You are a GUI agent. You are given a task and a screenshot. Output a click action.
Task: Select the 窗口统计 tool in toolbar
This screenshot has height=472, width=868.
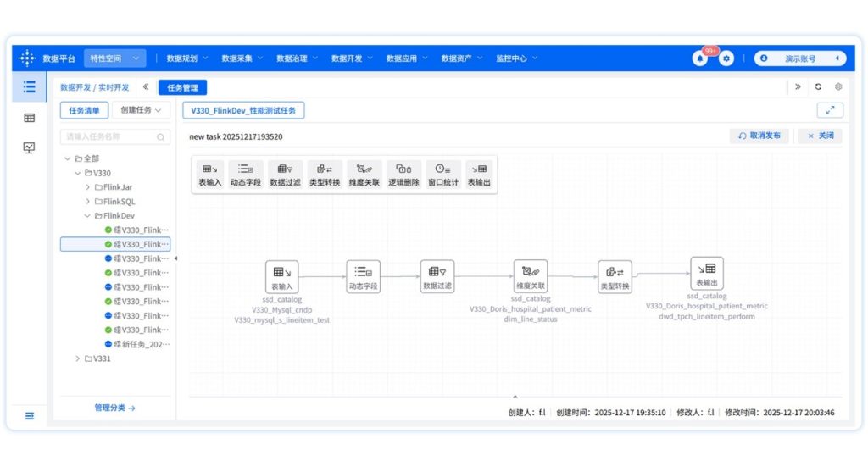coord(442,174)
